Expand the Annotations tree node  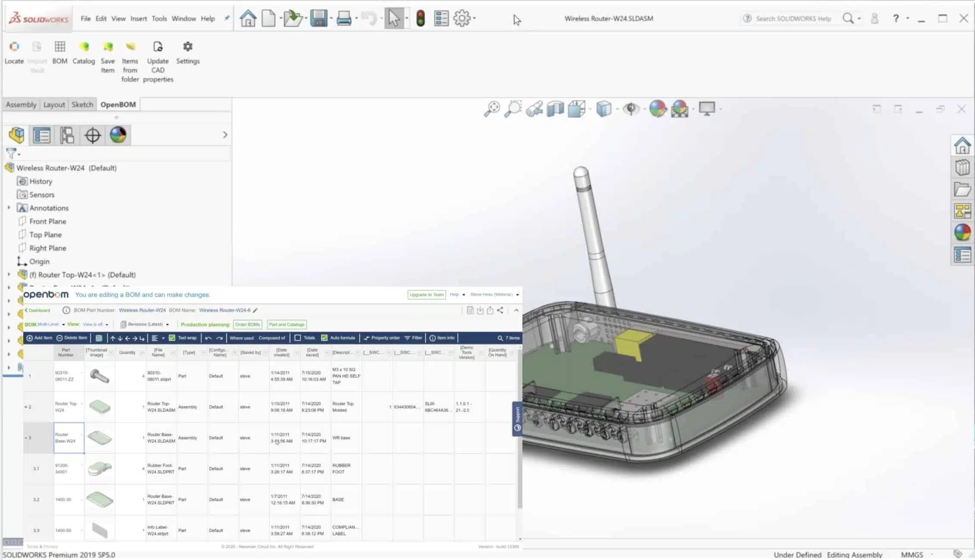coord(9,208)
